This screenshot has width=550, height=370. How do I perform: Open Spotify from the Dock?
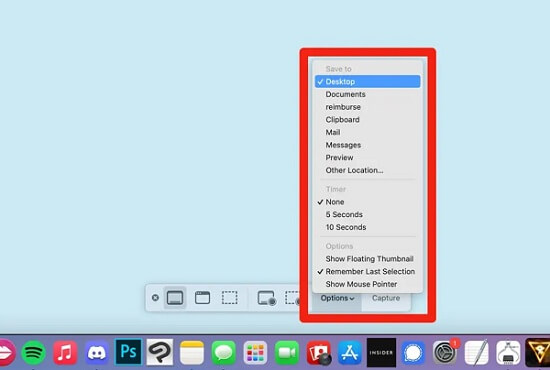[34, 352]
